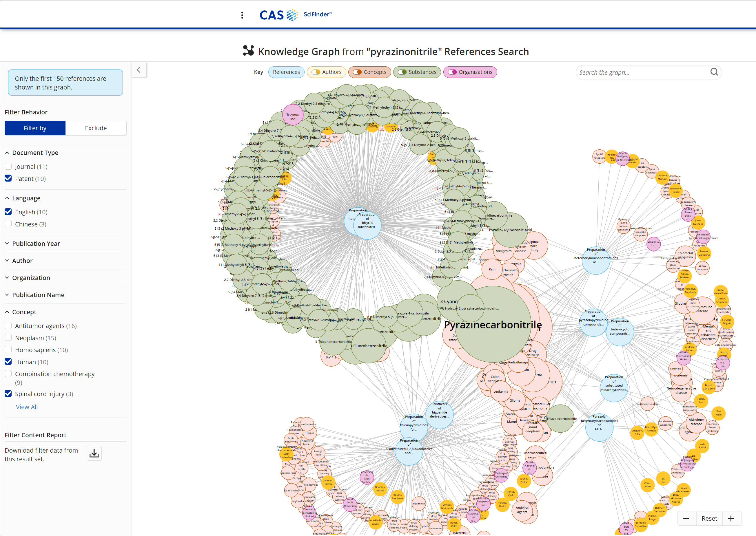756x536 pixels.
Task: Open the three-dot kebab menu
Action: [x=242, y=15]
